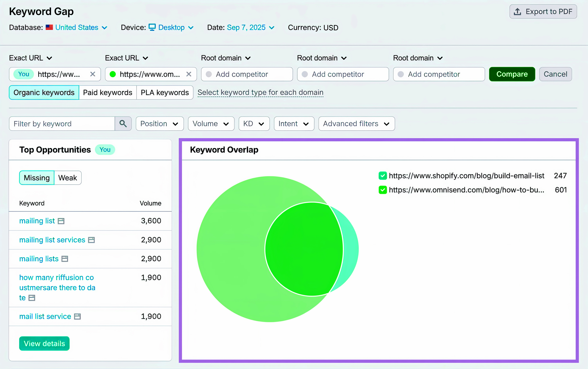Click the SERP icon beside 'mail list service'
The image size is (588, 369).
(x=77, y=316)
